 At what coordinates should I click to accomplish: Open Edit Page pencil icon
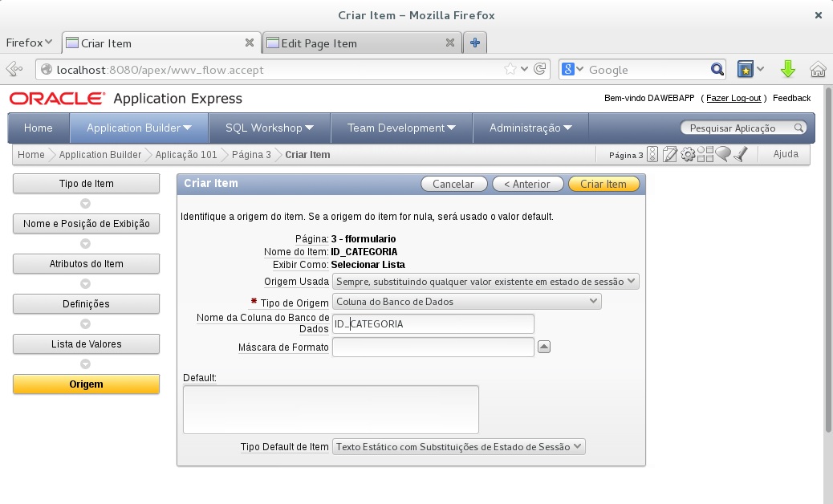(x=670, y=154)
